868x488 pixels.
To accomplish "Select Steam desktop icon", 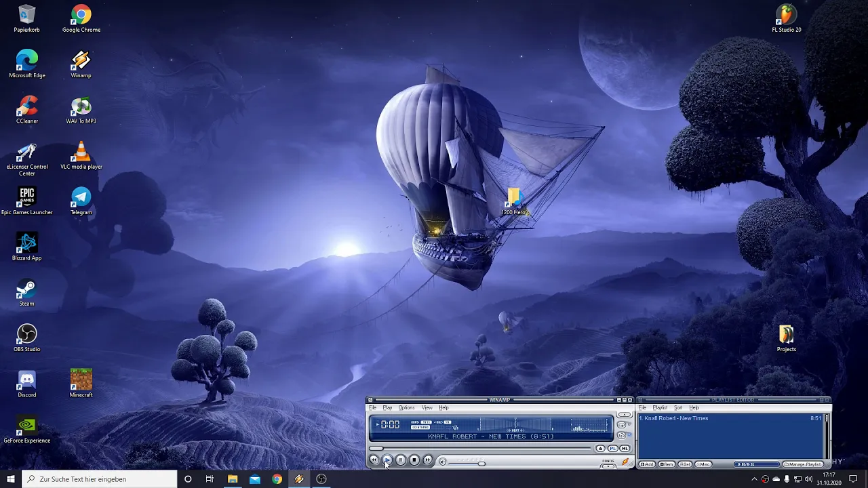I will pos(27,292).
